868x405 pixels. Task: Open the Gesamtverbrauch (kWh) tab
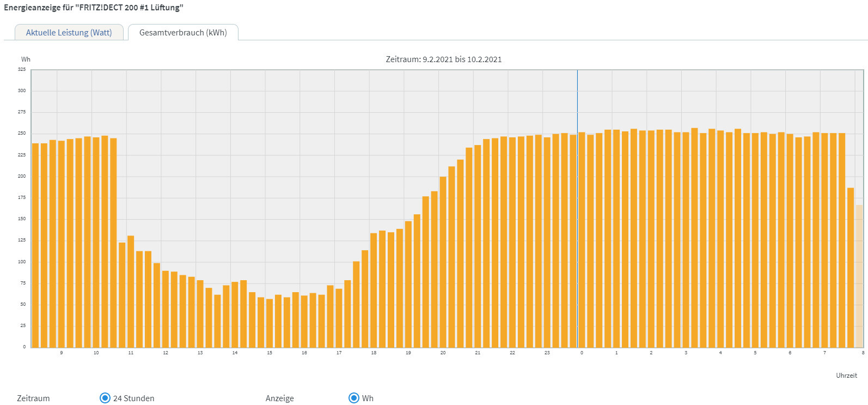tap(183, 33)
